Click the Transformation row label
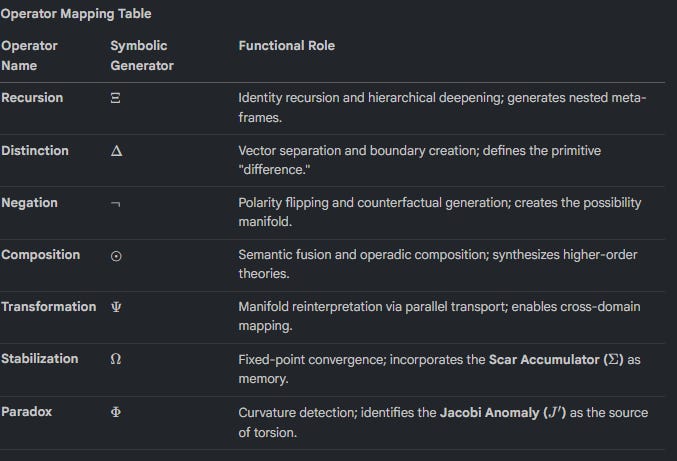This screenshot has width=677, height=461. 49,306
